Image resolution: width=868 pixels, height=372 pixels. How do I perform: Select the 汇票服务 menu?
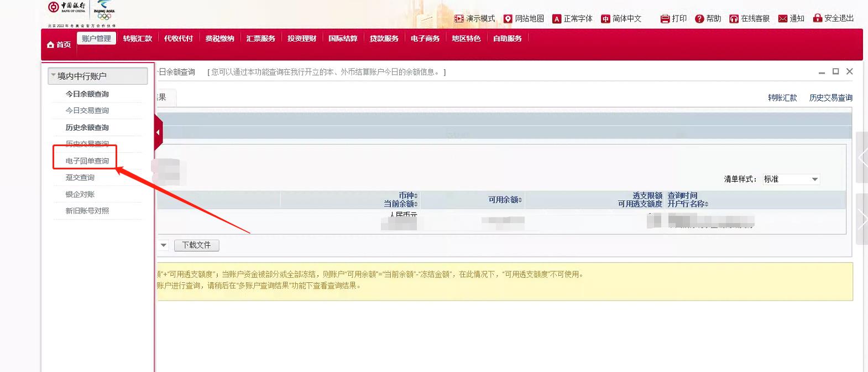tap(260, 39)
